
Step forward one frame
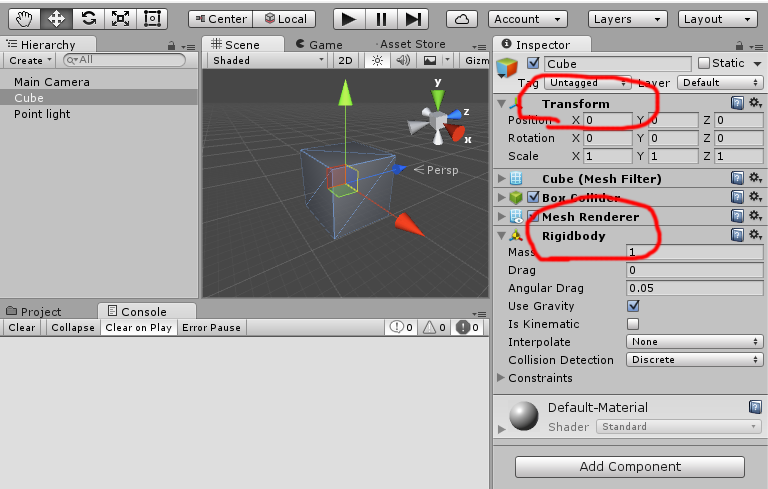(413, 19)
